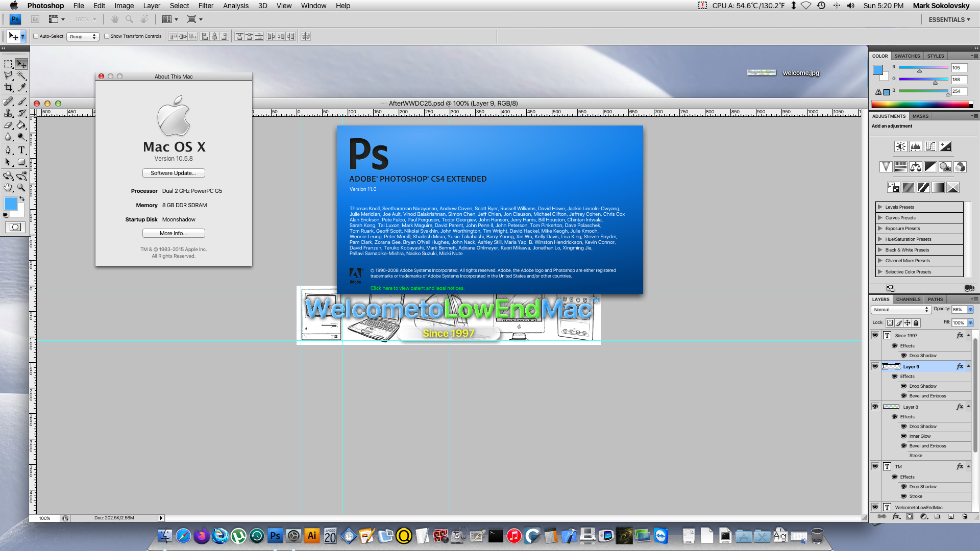Enable the Auto-Select checkbox
The image size is (980, 551).
pyautogui.click(x=36, y=36)
